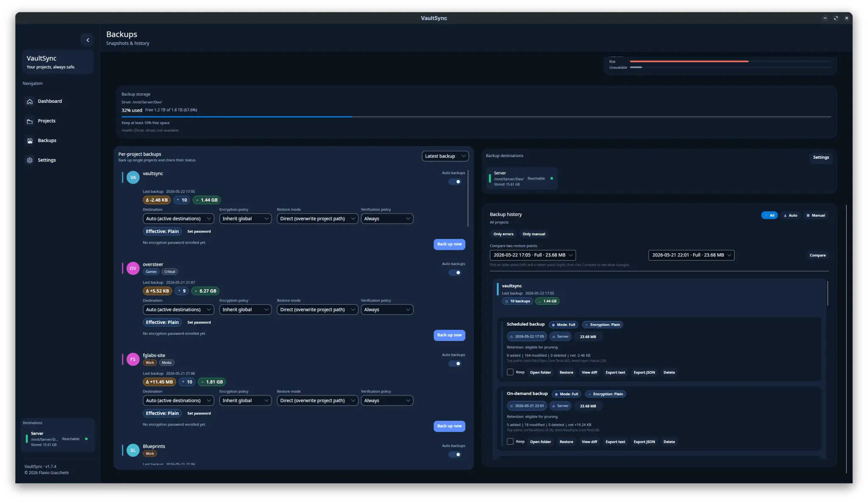The width and height of the screenshot is (868, 502).
Task: Open vaultsync Encryption policy dropdown
Action: (x=245, y=219)
